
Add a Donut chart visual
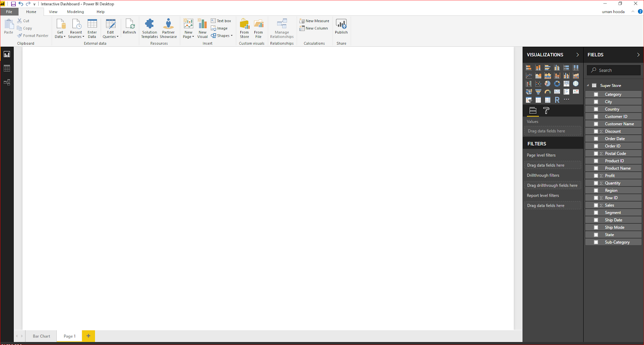[x=557, y=84]
